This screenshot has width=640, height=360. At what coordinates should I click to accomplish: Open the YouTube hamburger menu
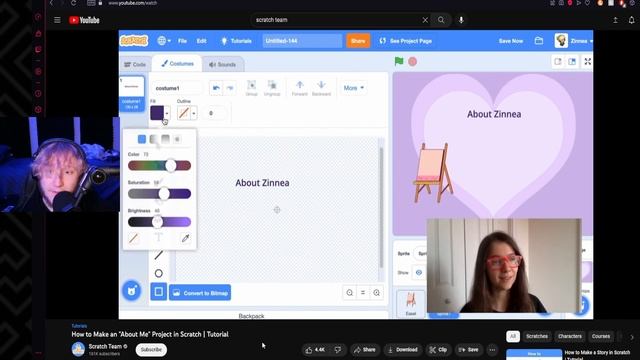[57, 20]
